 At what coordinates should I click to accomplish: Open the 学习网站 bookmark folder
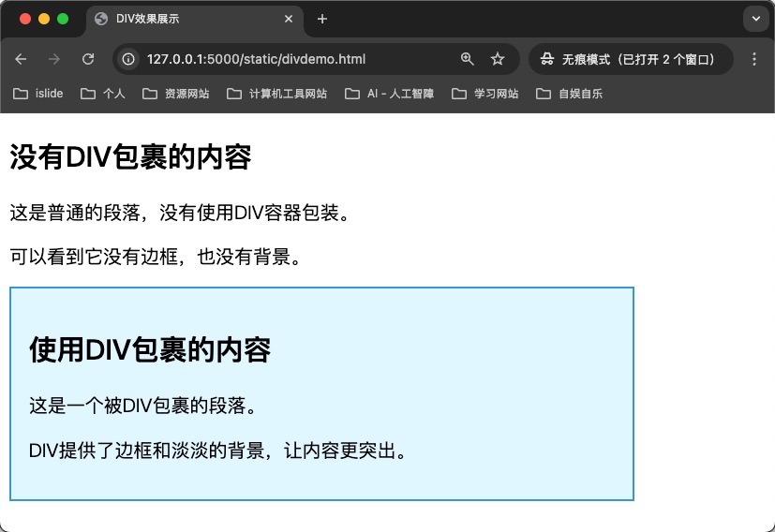(x=484, y=94)
